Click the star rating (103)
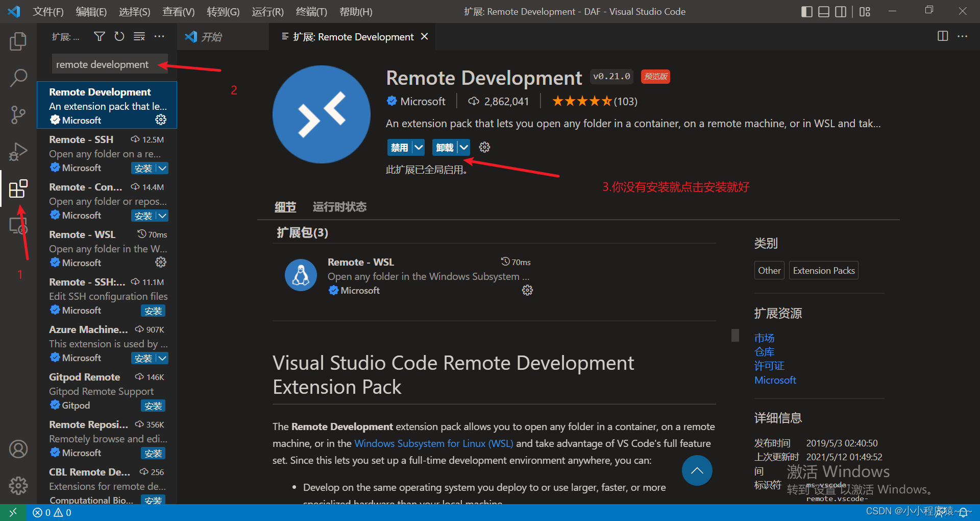Viewport: 980px width, 521px height. pyautogui.click(x=595, y=101)
